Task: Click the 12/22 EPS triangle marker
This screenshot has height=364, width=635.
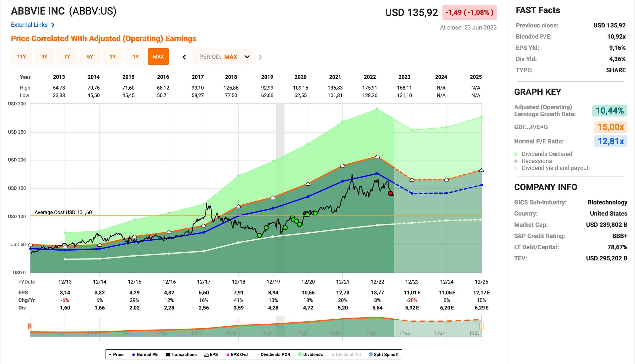Action: click(377, 157)
